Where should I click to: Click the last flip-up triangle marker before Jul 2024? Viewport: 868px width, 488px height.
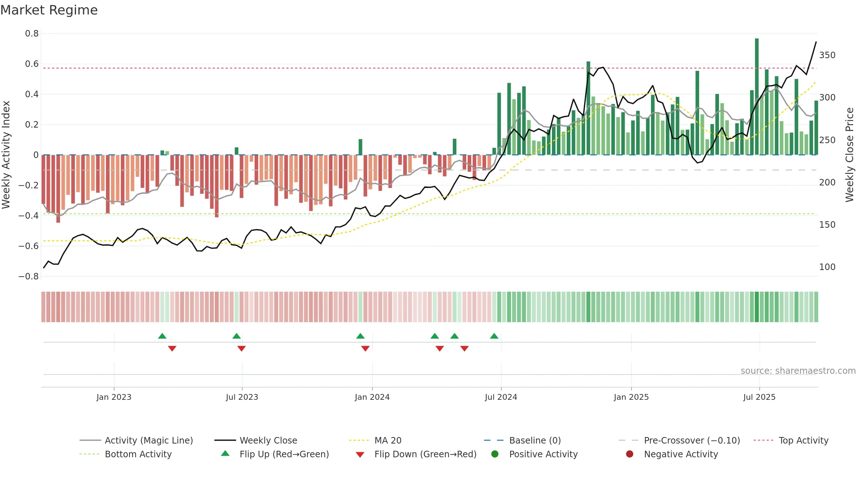(x=494, y=336)
